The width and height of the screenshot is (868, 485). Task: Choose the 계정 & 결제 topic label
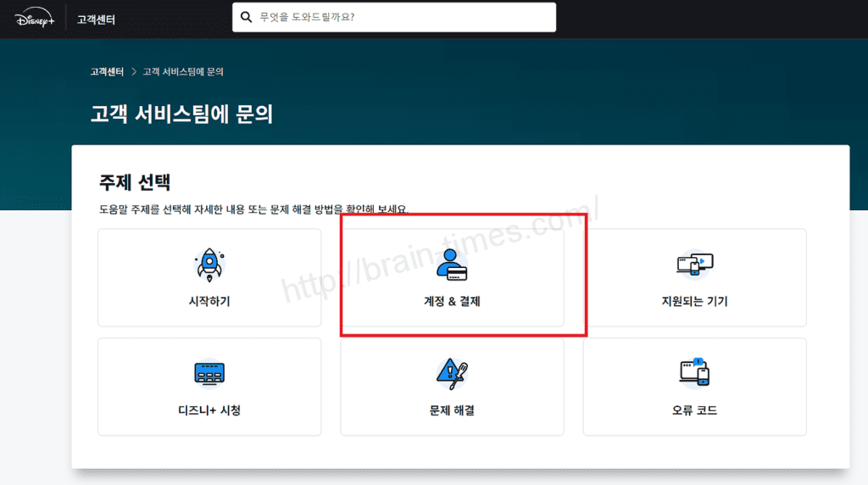(452, 301)
